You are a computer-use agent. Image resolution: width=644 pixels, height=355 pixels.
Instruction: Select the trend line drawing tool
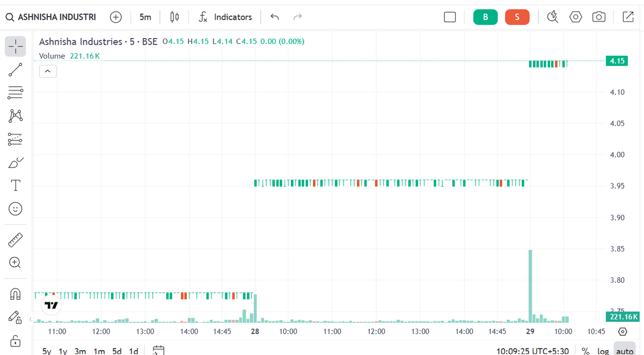tap(16, 70)
